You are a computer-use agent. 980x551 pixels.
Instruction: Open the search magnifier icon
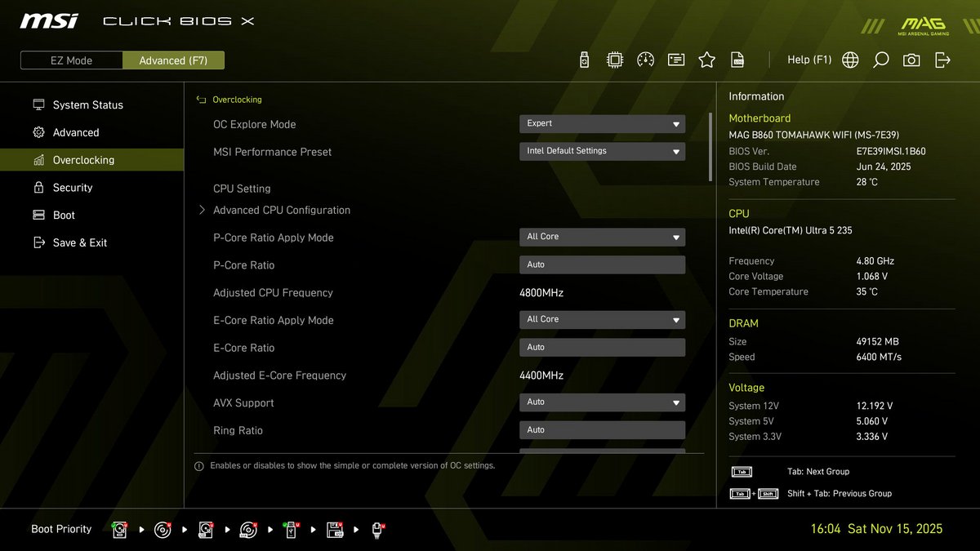880,59
